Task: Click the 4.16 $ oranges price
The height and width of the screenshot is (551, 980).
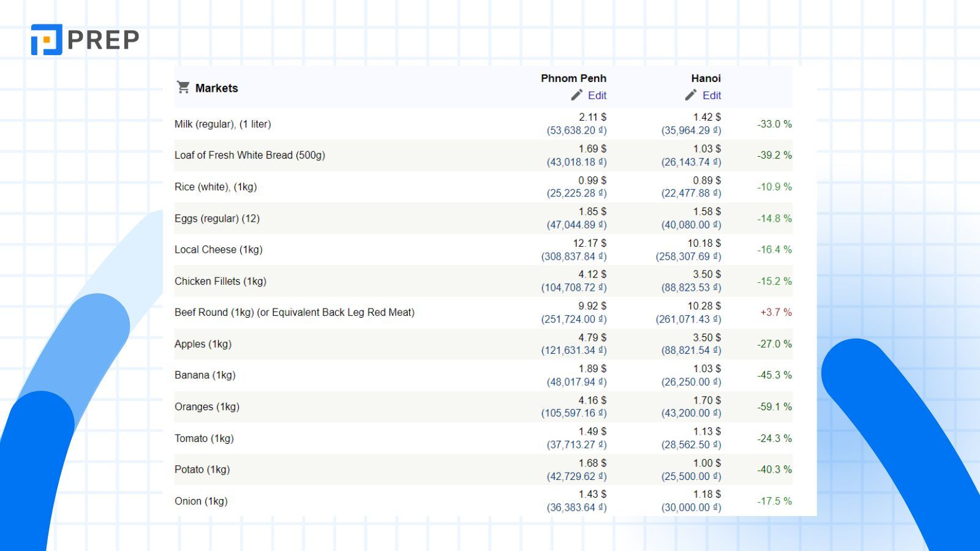Action: point(592,401)
